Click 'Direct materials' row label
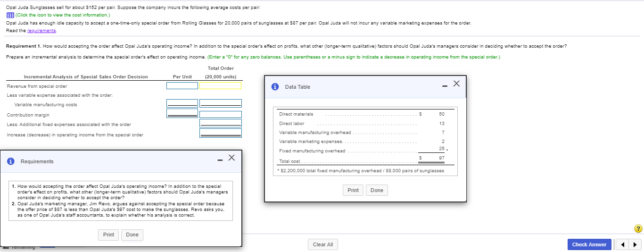644x252 pixels. pyautogui.click(x=296, y=114)
